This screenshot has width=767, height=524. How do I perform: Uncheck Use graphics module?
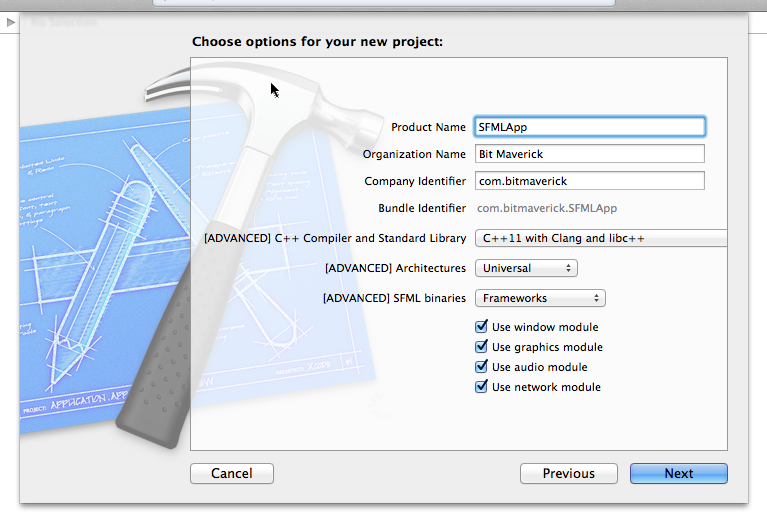[x=481, y=346]
